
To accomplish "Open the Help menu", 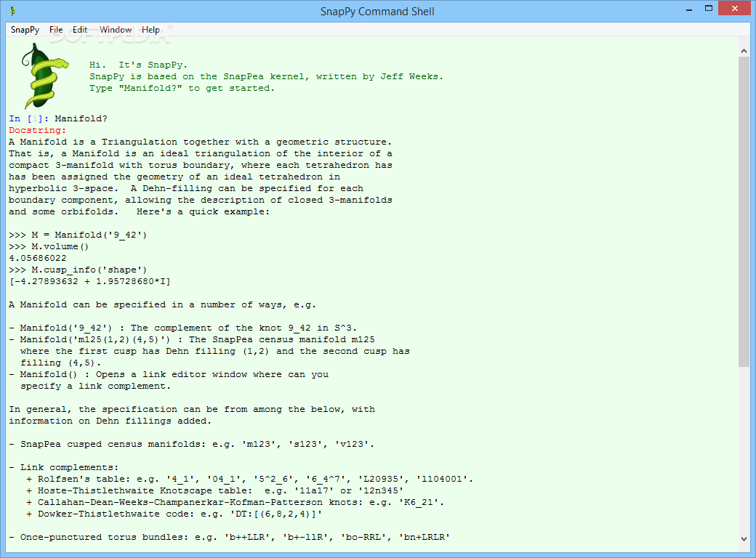I will [150, 30].
